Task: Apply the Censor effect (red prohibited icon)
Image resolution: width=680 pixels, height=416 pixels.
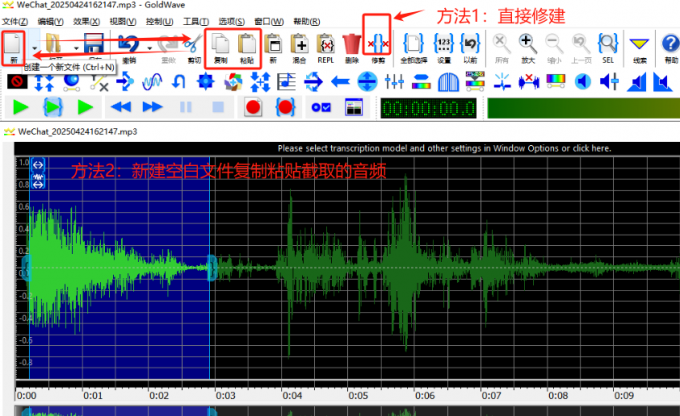Action: (17, 82)
